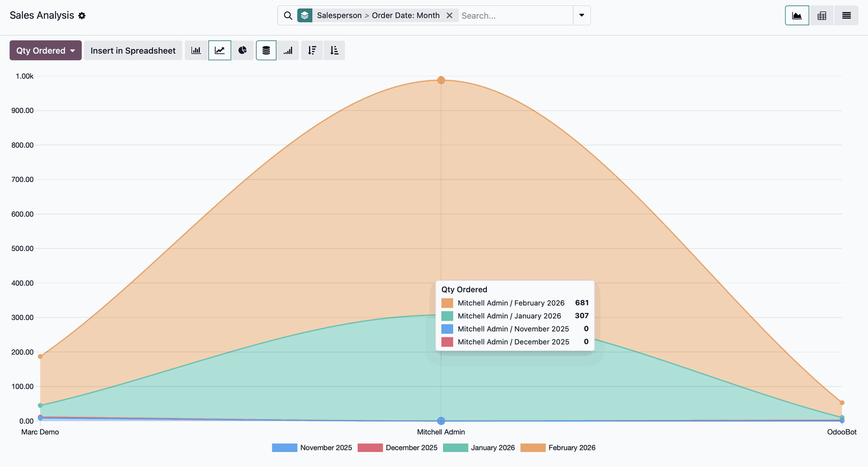Sort chart in descending order
The height and width of the screenshot is (467, 868).
click(x=312, y=51)
